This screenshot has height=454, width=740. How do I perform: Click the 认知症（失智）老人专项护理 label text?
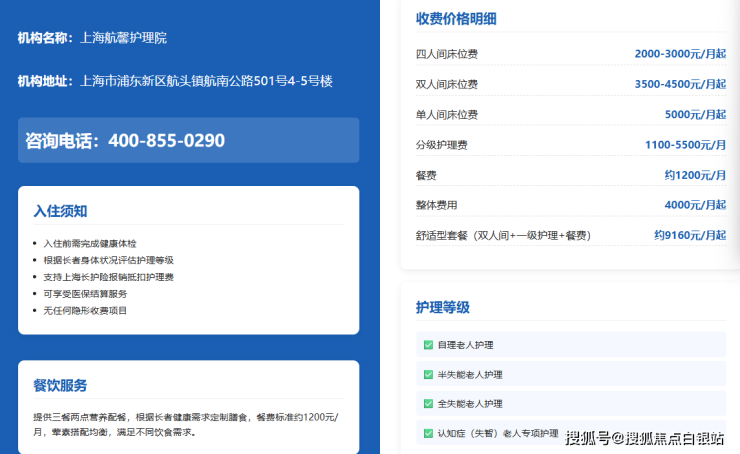[498, 433]
